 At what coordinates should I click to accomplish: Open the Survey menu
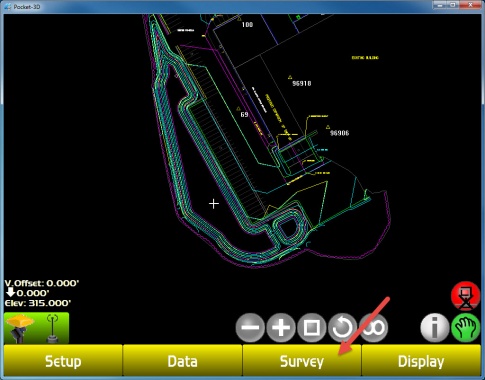pos(302,361)
